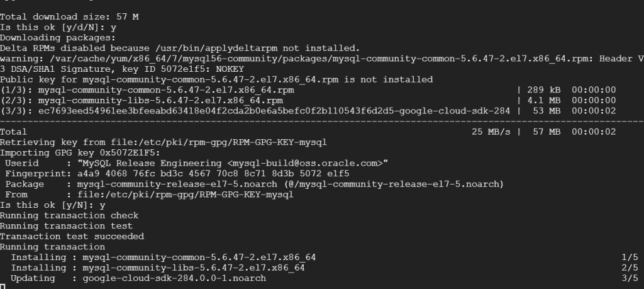Click the GPG key Fingerprint value

213,173
